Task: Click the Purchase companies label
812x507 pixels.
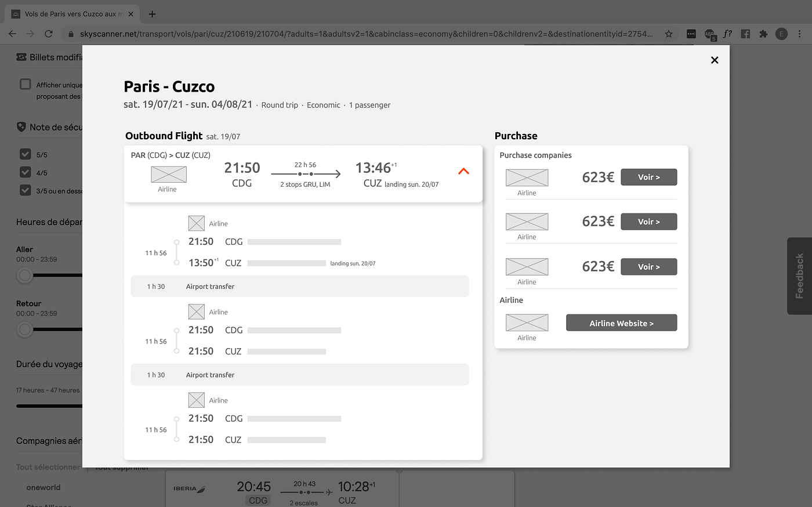Action: pos(535,155)
